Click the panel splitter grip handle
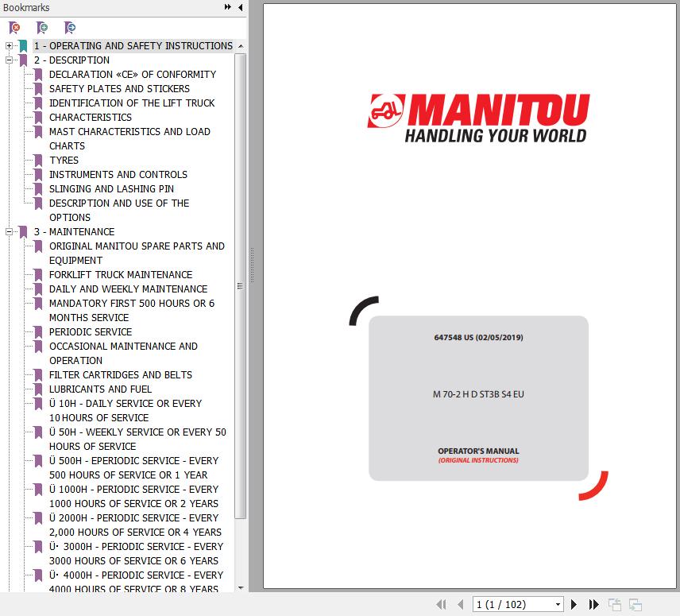Viewport: 680px width, 616px height. tap(252, 265)
